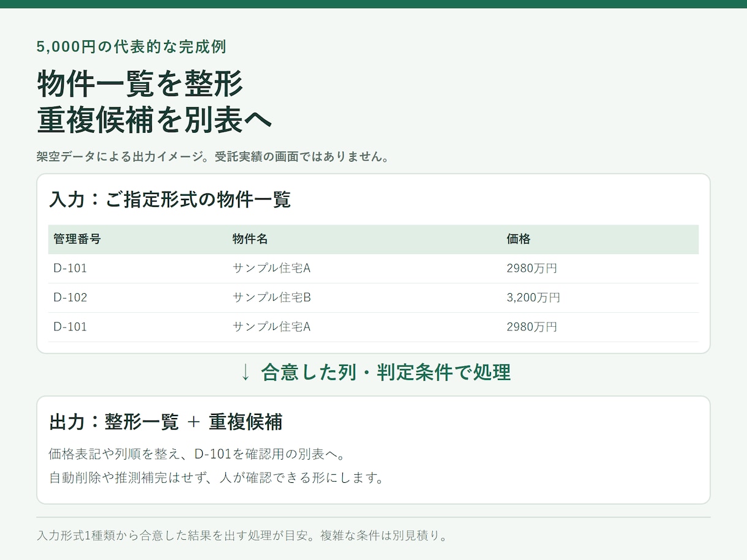Click the title line 物件一覧を整形
Screen dimensions: 747x560
point(140,84)
